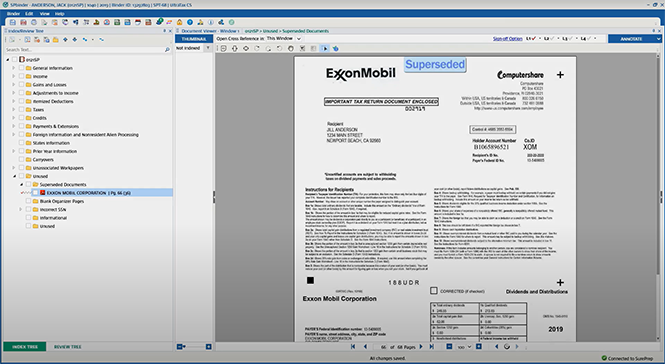Click the orange house Home icon
This screenshot has width=665, height=364.
[179, 22]
